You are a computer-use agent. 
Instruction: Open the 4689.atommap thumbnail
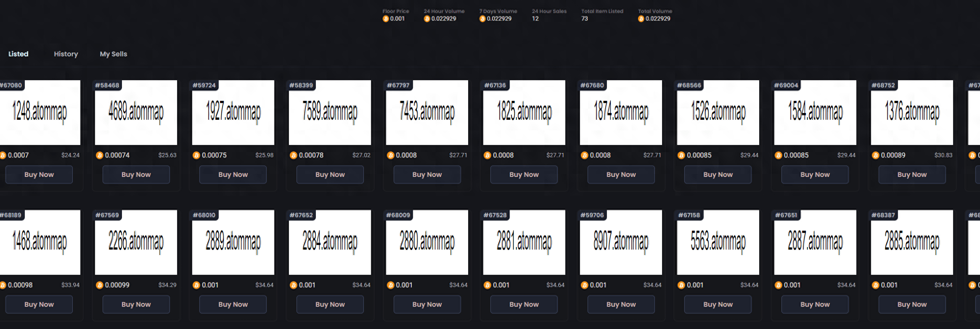click(136, 113)
